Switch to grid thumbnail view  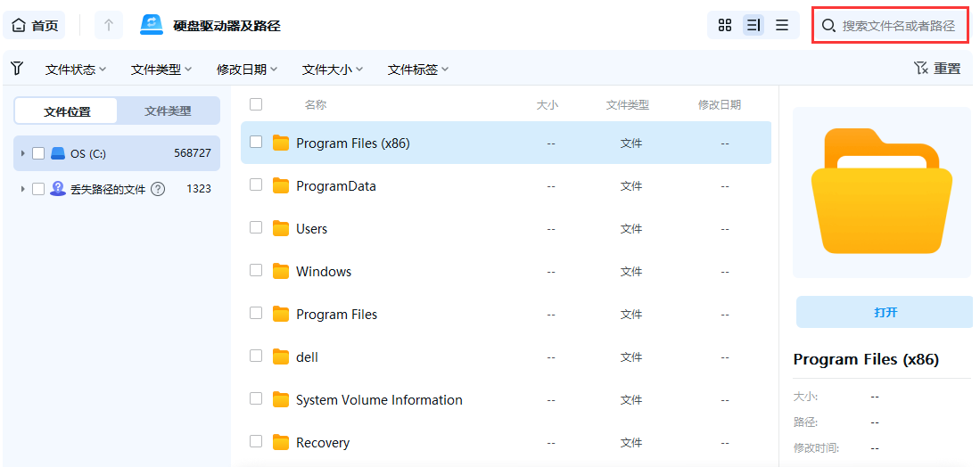pos(725,25)
